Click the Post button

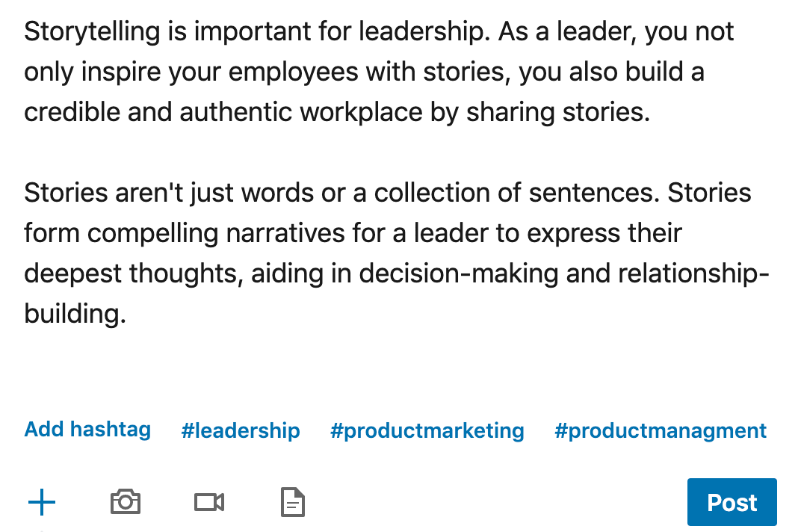pos(732,502)
